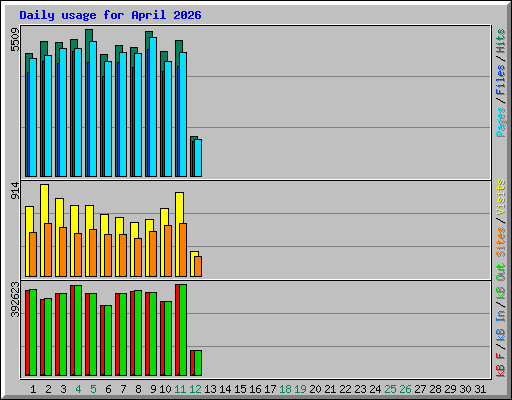
Task: Click day 13 on the x-axis
Action: pyautogui.click(x=210, y=389)
